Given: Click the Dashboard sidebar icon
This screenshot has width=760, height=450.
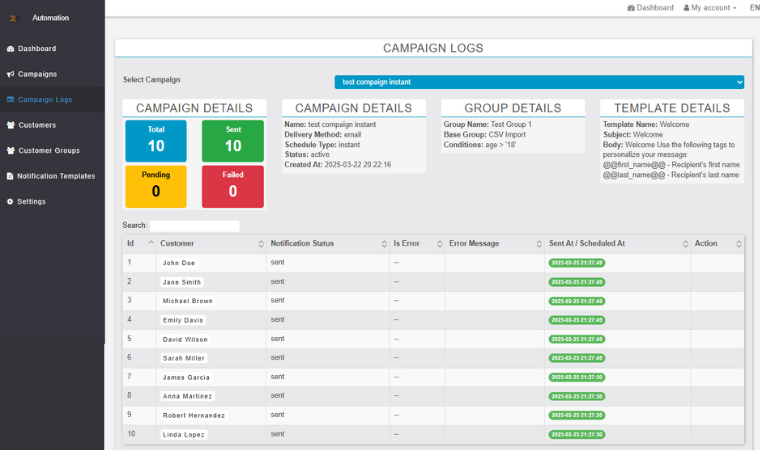Looking at the screenshot, I should 10,48.
